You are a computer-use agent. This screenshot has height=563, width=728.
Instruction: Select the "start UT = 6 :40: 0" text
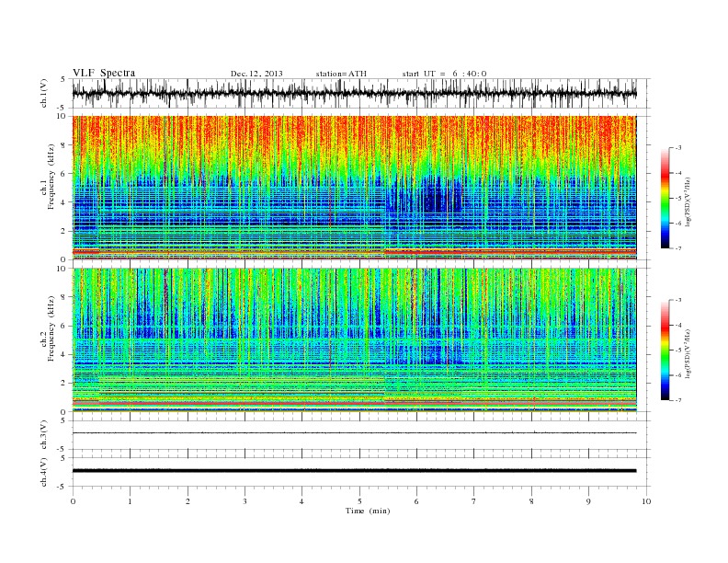(x=444, y=74)
